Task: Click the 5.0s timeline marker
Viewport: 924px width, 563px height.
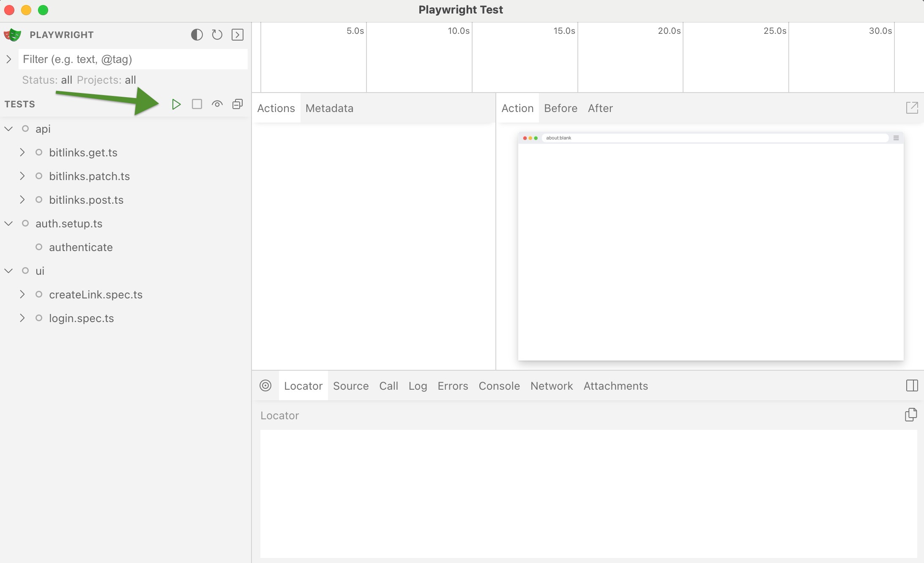Action: pyautogui.click(x=355, y=31)
